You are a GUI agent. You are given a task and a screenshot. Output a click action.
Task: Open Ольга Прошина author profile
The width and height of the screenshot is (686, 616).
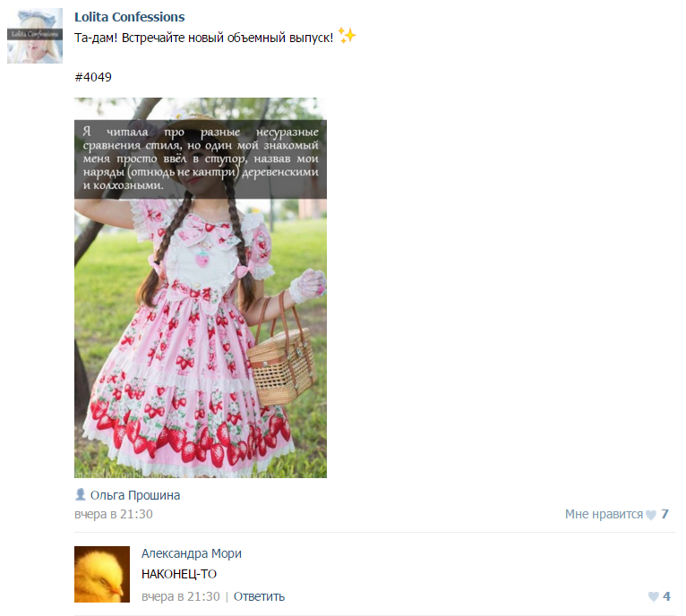pos(135,495)
